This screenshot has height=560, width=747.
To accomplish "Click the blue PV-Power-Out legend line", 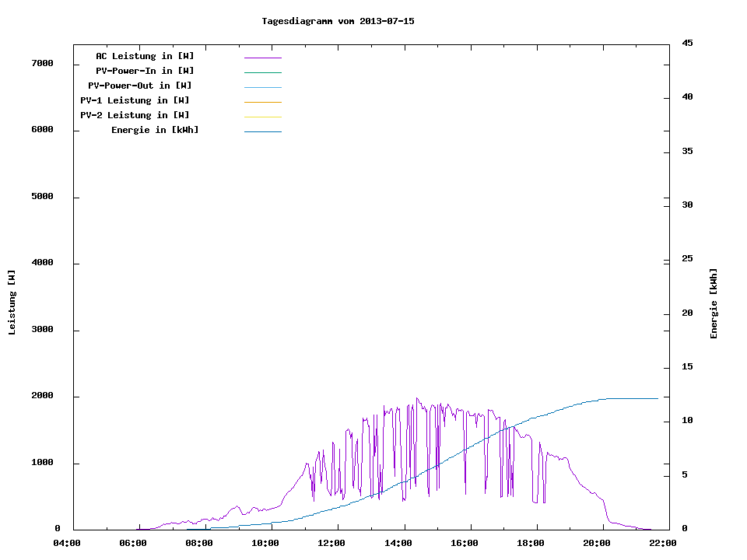I will point(262,87).
